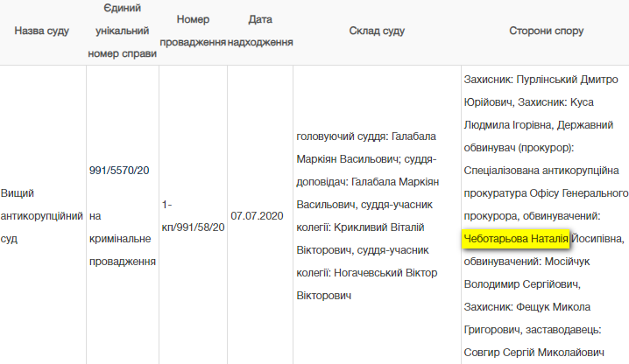Click the date 07.07.2020

click(257, 216)
